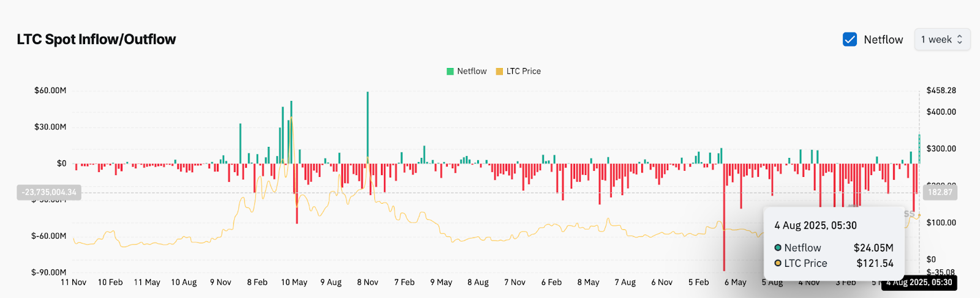Image resolution: width=980 pixels, height=298 pixels.
Task: Click the deepest red bar near 6 May
Action: tap(724, 220)
